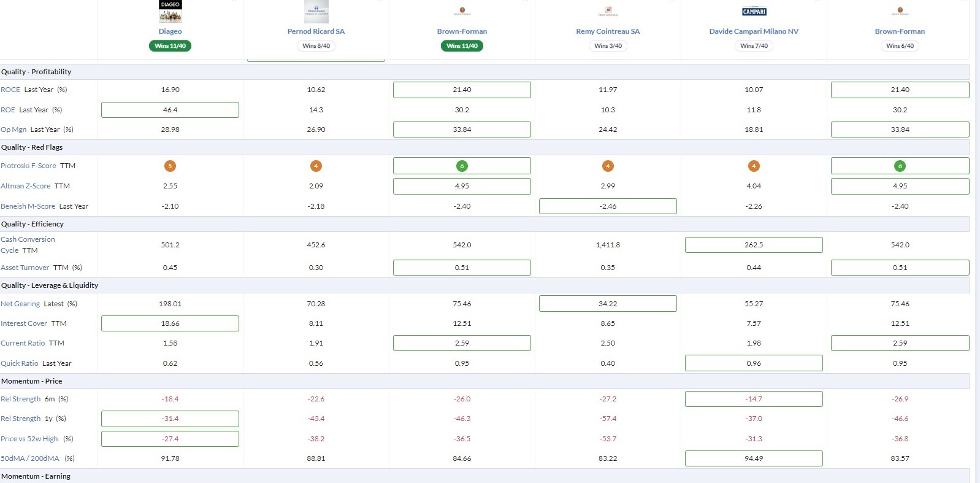Image resolution: width=980 pixels, height=483 pixels.
Task: Click Campari's Piotroski score 4 circle
Action: [754, 166]
